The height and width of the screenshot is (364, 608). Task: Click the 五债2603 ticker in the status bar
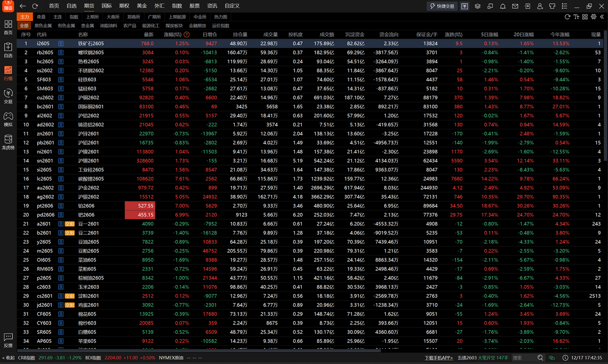tap(467, 358)
